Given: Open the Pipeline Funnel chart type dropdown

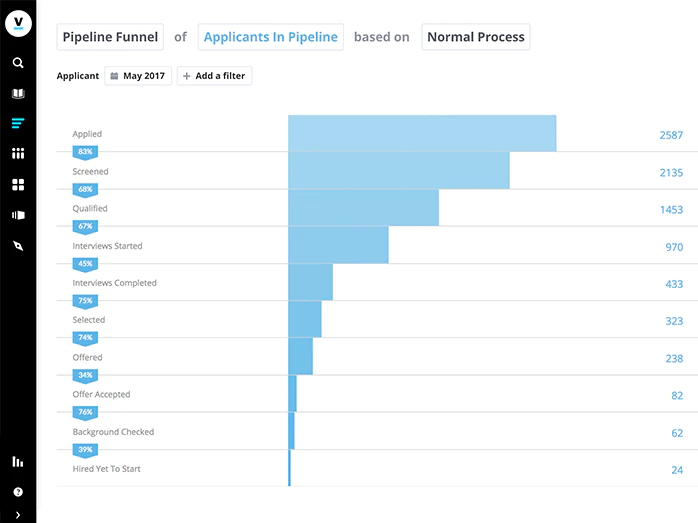Looking at the screenshot, I should (110, 37).
